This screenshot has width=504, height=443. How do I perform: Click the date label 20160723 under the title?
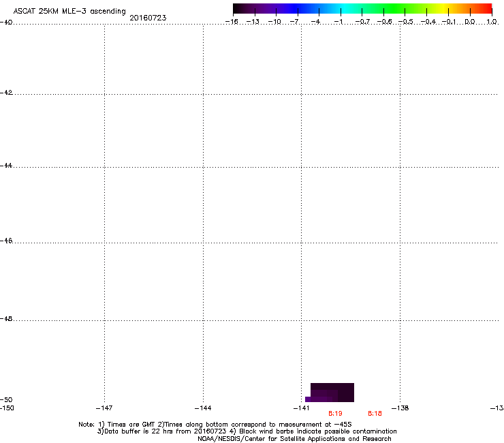coord(148,18)
